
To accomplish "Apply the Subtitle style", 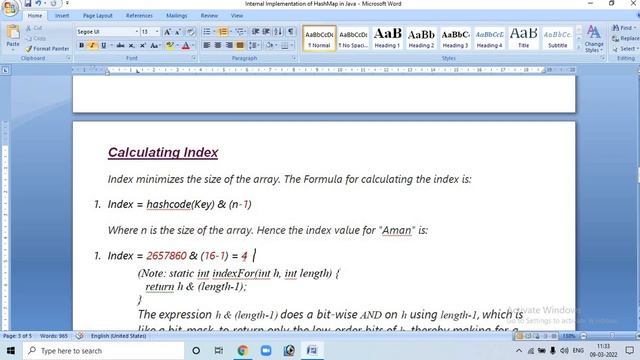I will click(558, 38).
